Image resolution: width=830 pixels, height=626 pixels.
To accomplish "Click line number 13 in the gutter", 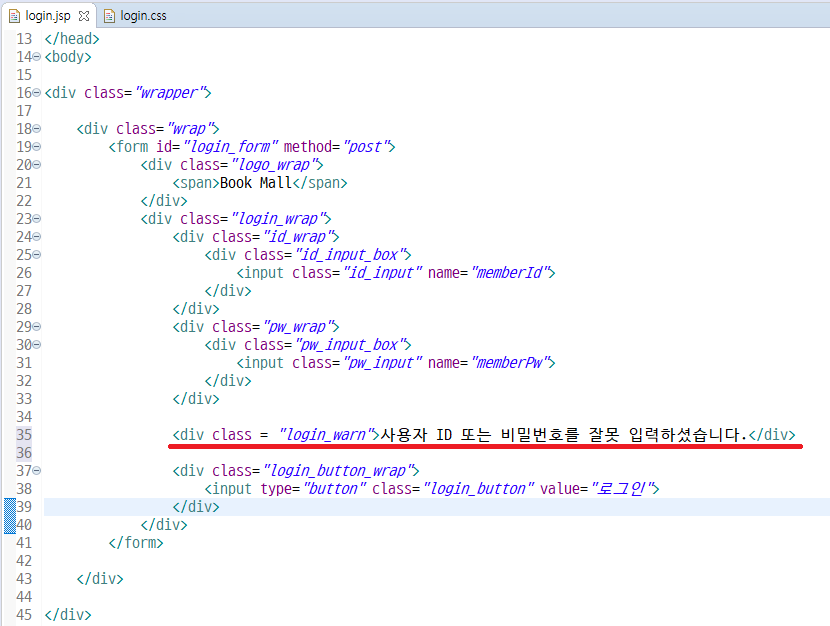I will click(x=24, y=39).
